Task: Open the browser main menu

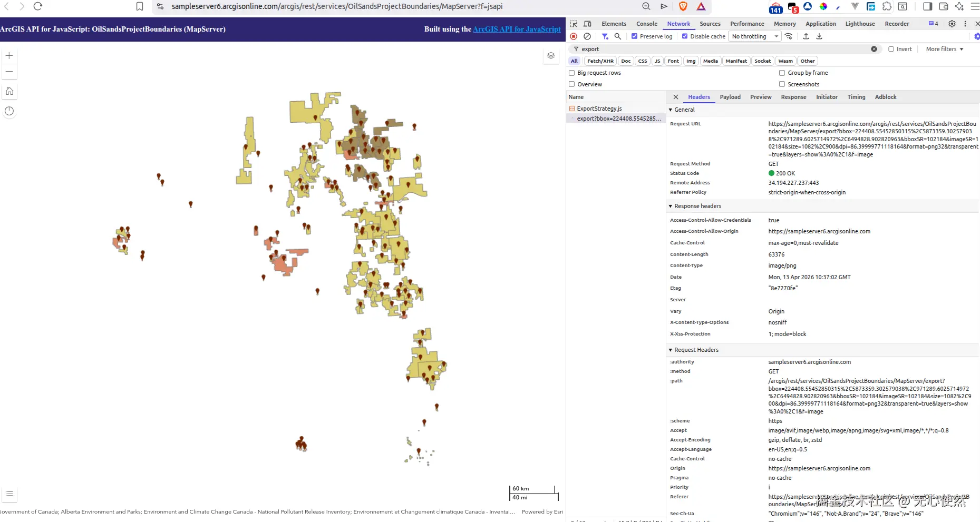Action: 975,6
